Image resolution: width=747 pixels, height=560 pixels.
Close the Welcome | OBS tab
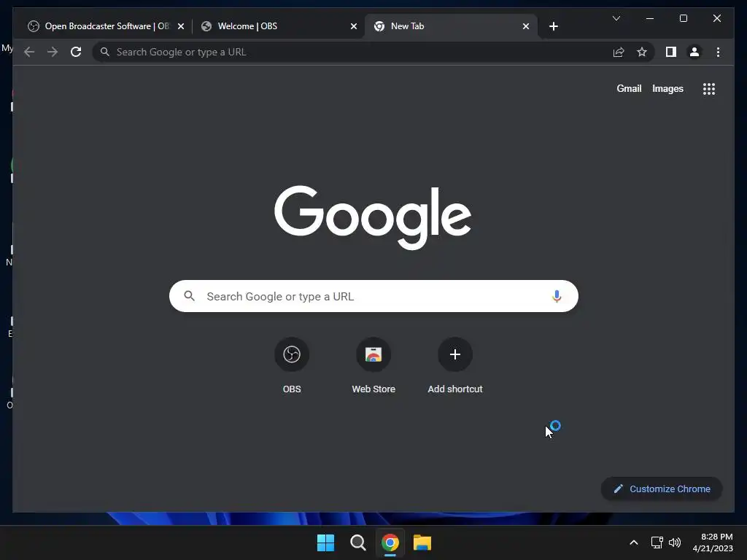point(354,26)
